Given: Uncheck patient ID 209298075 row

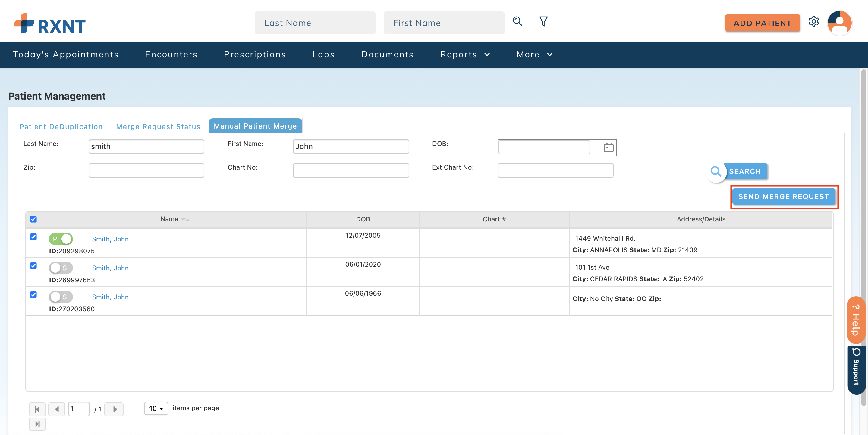Looking at the screenshot, I should pos(33,237).
